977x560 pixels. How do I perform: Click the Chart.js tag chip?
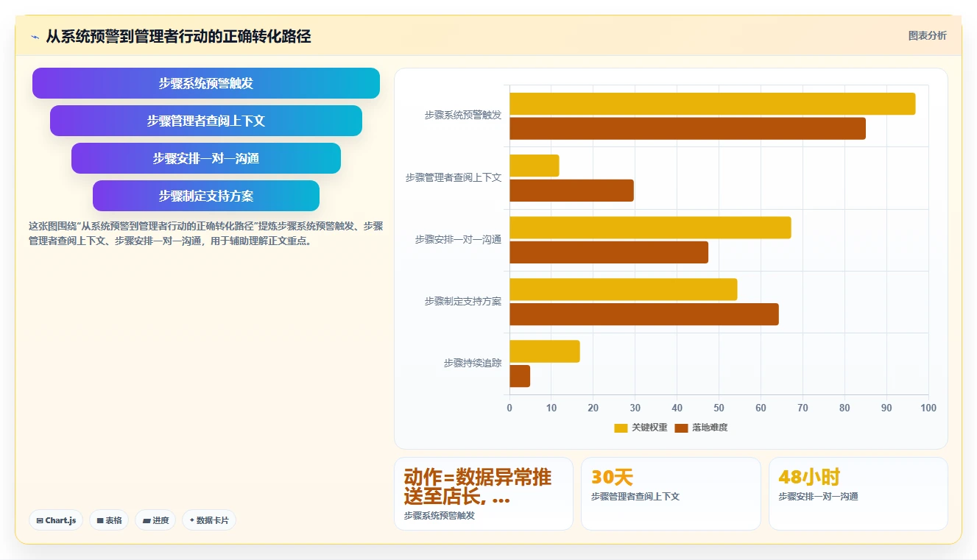tap(57, 520)
